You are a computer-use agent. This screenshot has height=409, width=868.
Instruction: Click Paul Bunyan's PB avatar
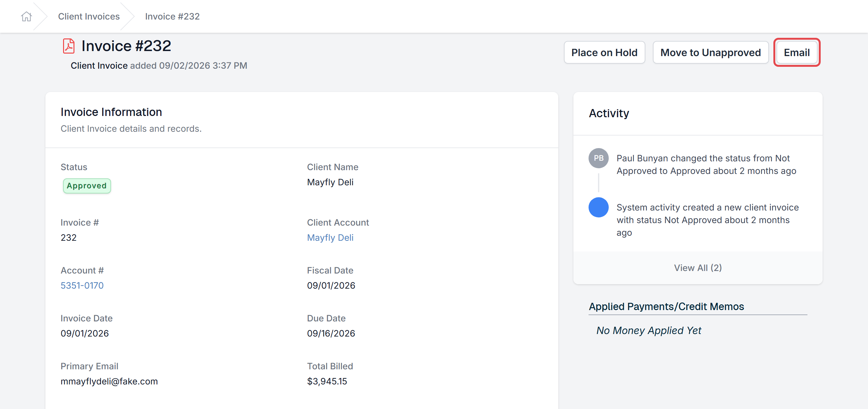tap(598, 158)
